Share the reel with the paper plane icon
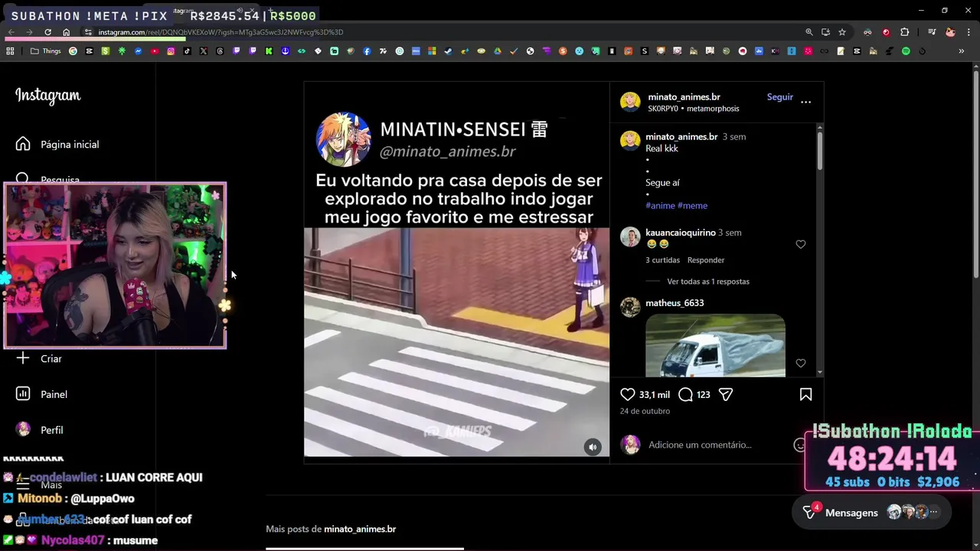The height and width of the screenshot is (551, 980). point(726,394)
